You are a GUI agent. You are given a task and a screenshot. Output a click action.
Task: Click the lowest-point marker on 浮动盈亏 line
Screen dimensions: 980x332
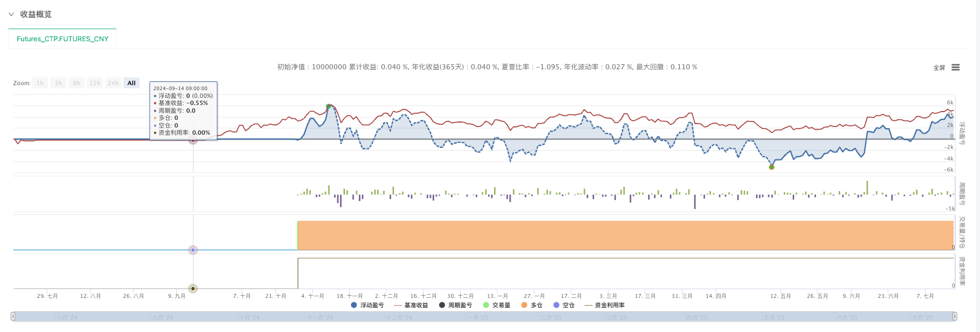(771, 167)
